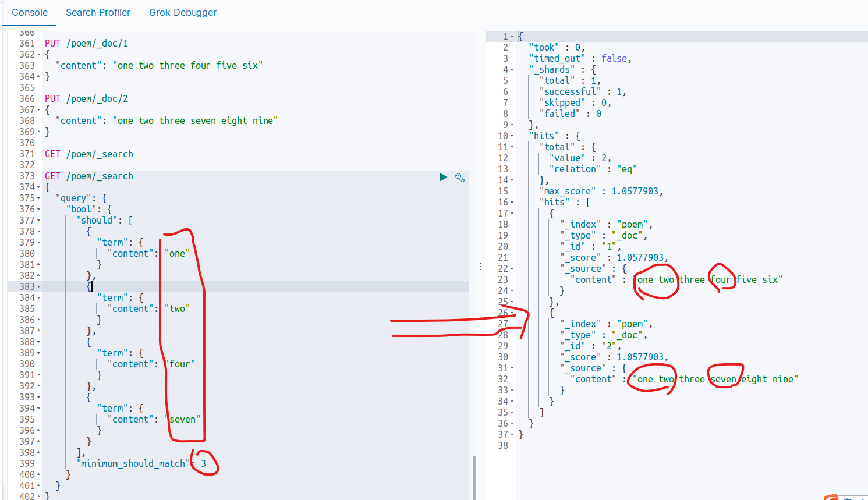Collapse "_shards" in the response at line 4

click(512, 70)
